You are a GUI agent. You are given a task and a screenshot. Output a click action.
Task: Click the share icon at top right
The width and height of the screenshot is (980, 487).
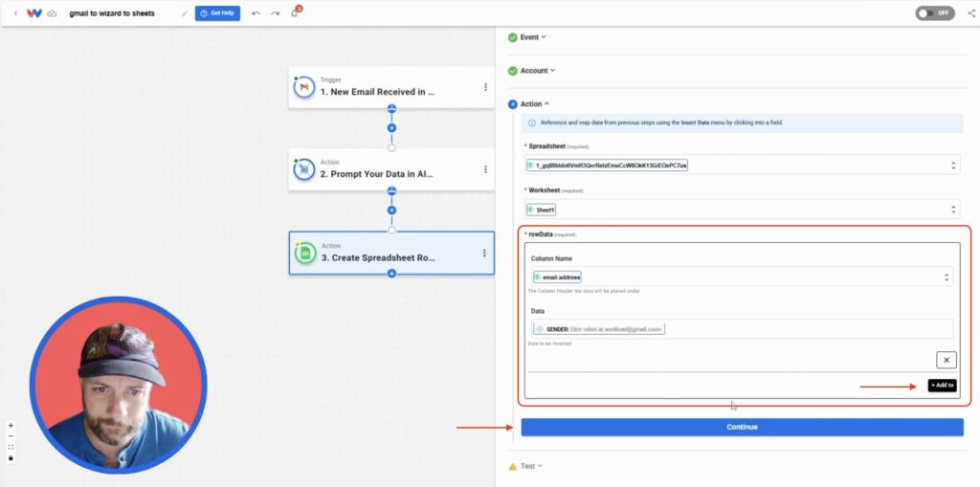(971, 13)
